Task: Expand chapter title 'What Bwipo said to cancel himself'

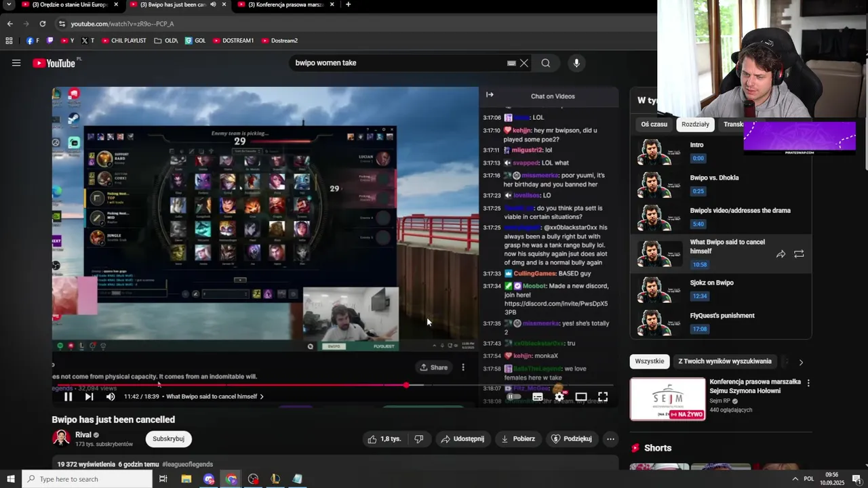Action: point(215,396)
